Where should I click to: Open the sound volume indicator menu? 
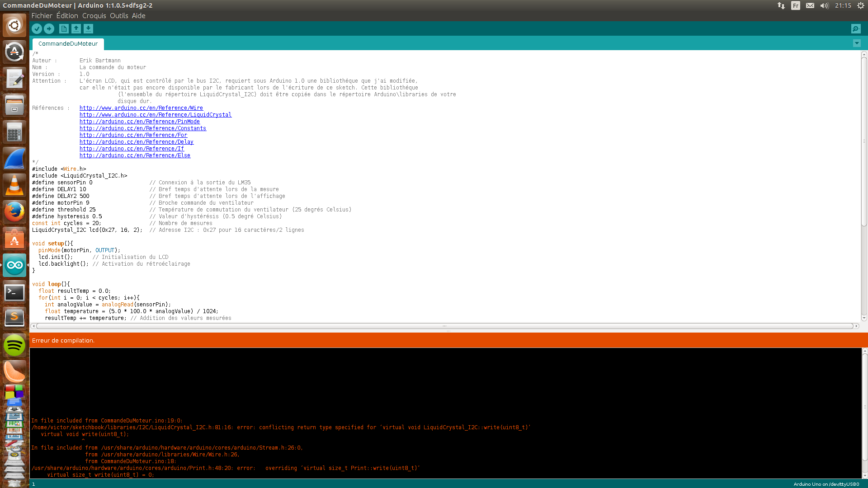(x=824, y=5)
